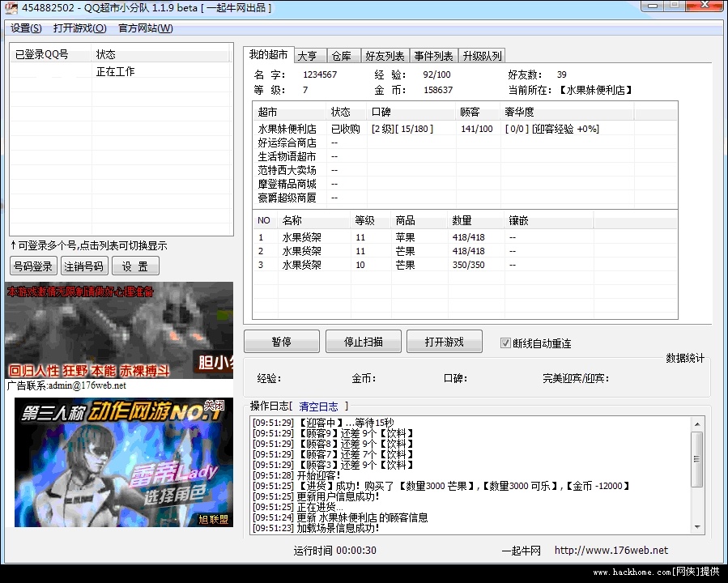728x583 pixels.
Task: Switch to the 仓库 tab
Action: click(344, 56)
